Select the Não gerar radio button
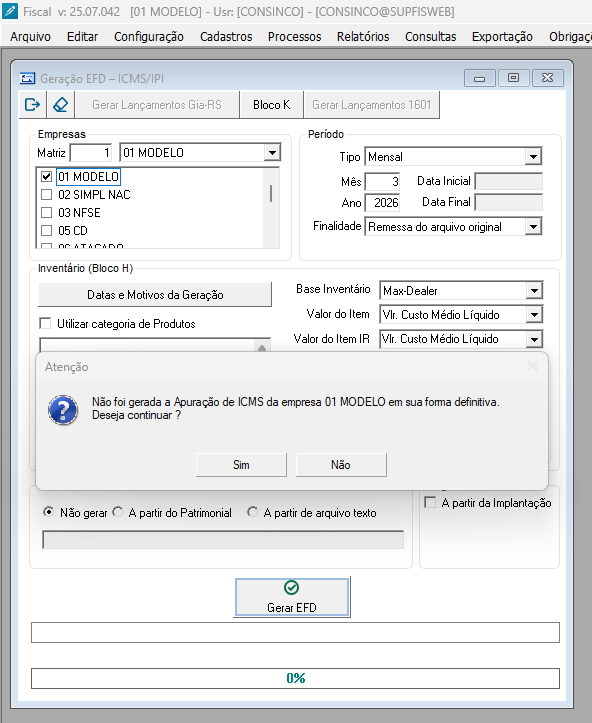 [48, 512]
